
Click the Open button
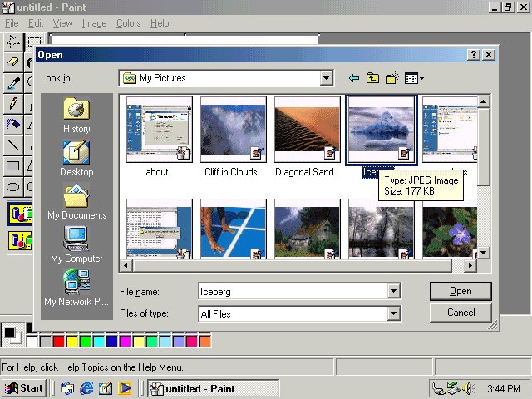point(461,291)
